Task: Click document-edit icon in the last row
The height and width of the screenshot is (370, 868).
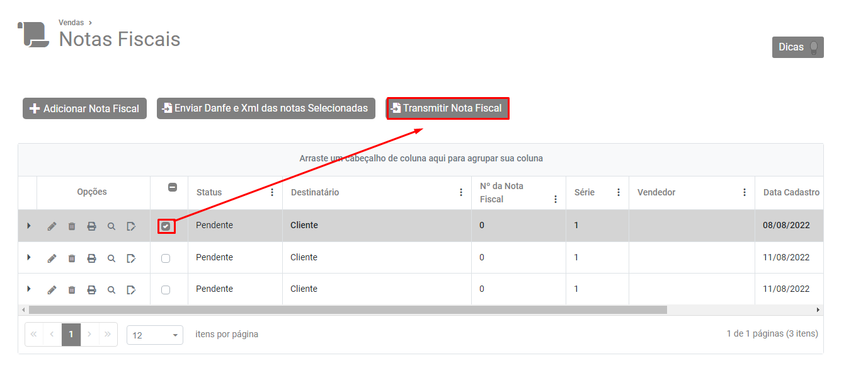Action: (x=131, y=290)
